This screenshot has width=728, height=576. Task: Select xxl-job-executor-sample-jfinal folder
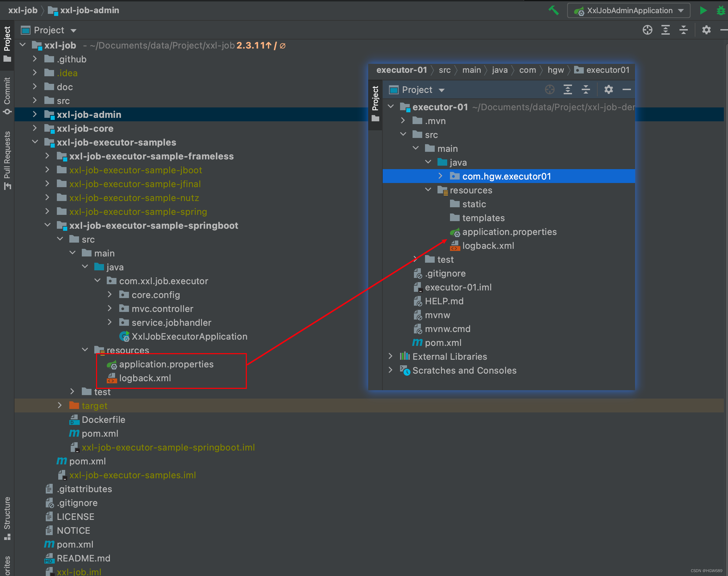[x=135, y=184]
